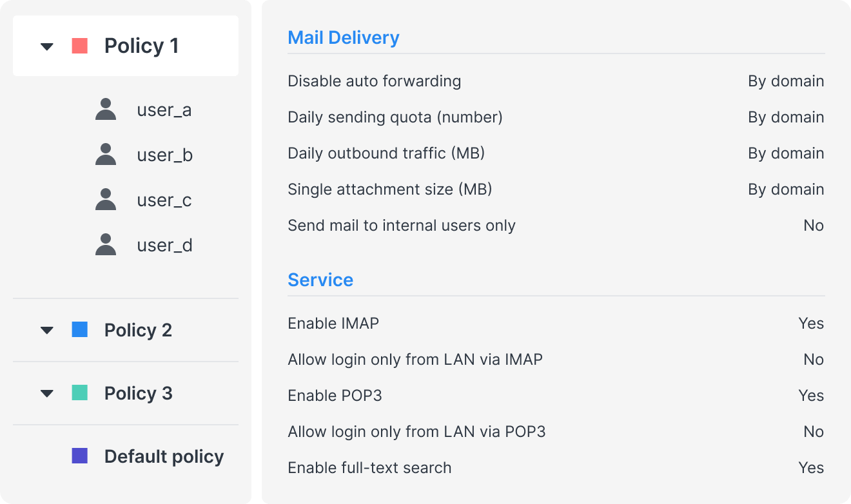This screenshot has width=851, height=504.
Task: Click the user_c person icon
Action: click(x=106, y=200)
